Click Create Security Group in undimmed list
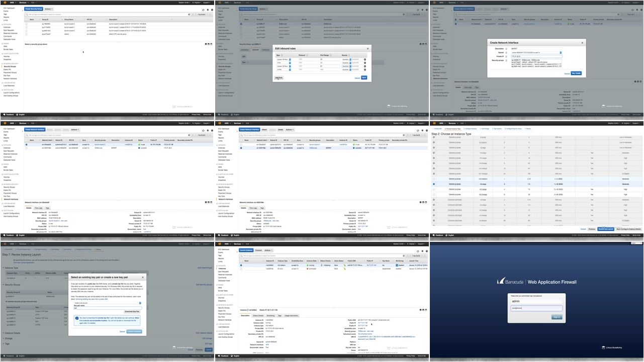This screenshot has height=362, width=644. click(x=33, y=9)
